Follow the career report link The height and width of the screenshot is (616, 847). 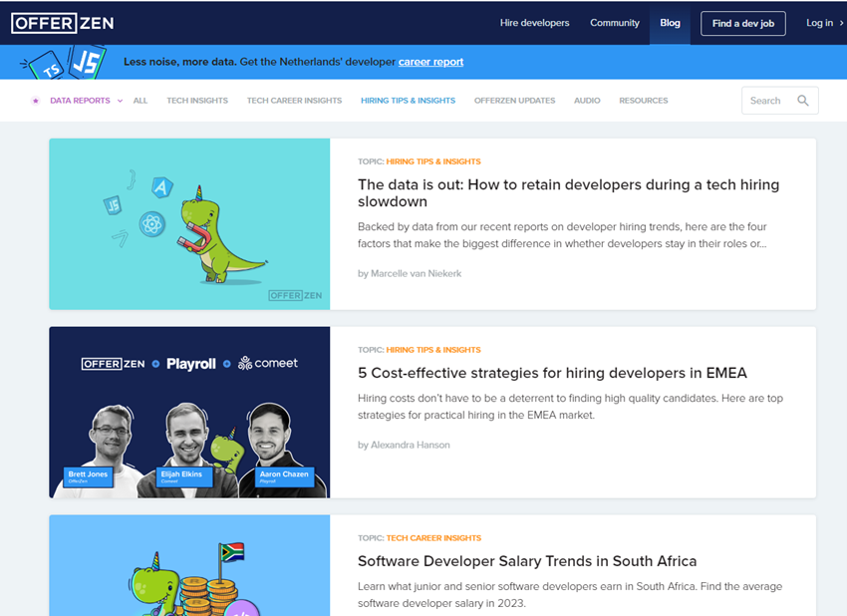pos(430,62)
